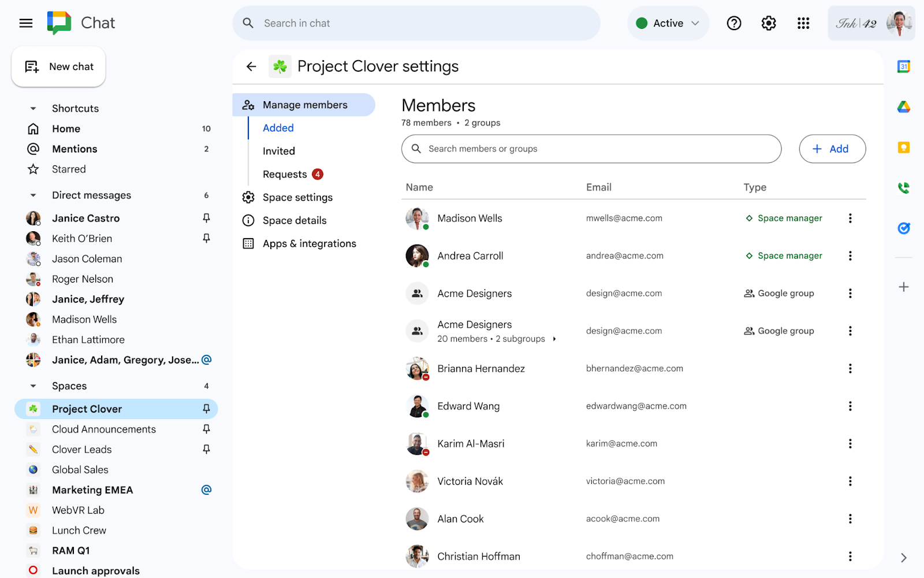Open the Google apps grid launcher
924x578 pixels.
(803, 23)
